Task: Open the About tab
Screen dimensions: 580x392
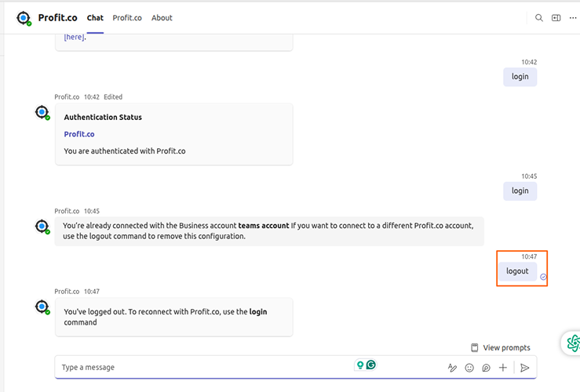Action: point(162,18)
